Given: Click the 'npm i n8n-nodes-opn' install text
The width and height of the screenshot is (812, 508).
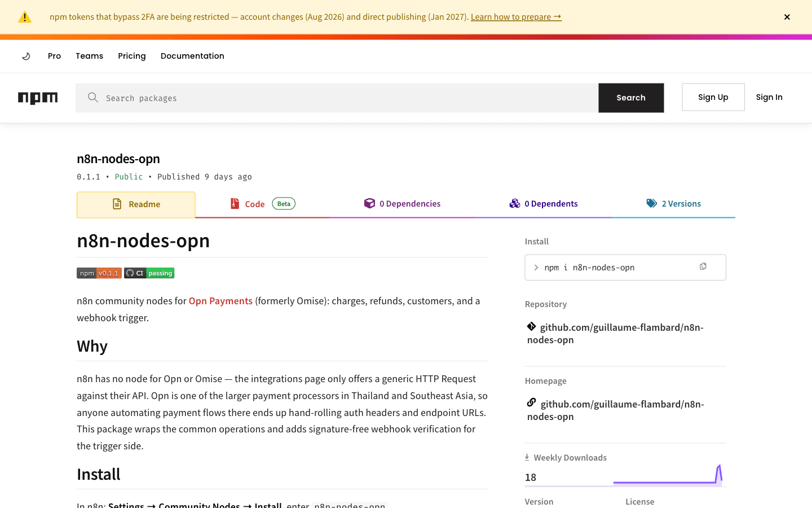Looking at the screenshot, I should click(x=589, y=268).
